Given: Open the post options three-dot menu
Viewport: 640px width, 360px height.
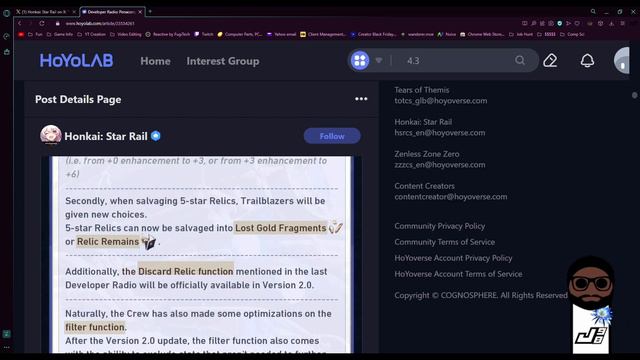Looking at the screenshot, I should (361, 99).
